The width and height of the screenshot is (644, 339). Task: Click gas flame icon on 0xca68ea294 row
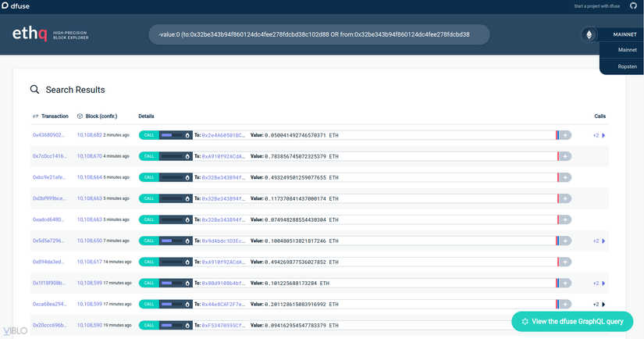[x=187, y=304]
